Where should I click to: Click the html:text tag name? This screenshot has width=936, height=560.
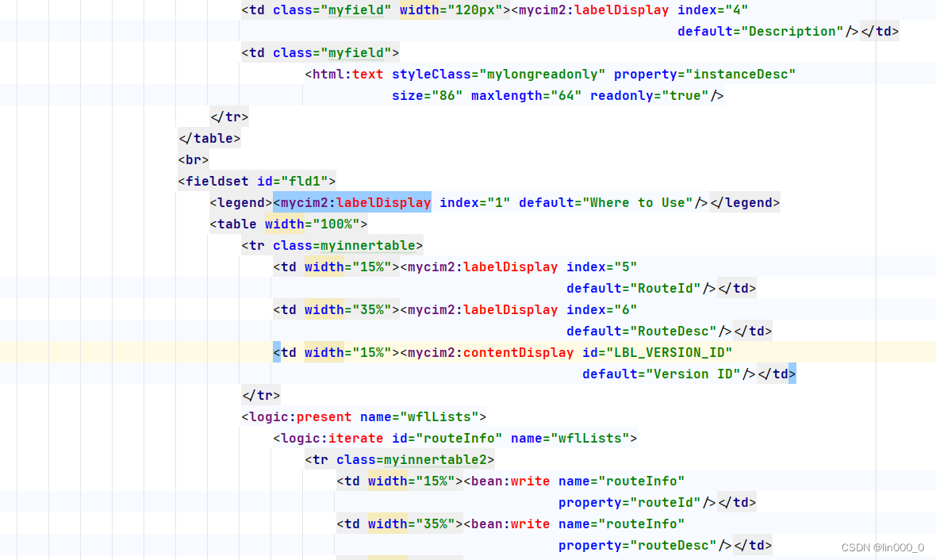pos(348,74)
